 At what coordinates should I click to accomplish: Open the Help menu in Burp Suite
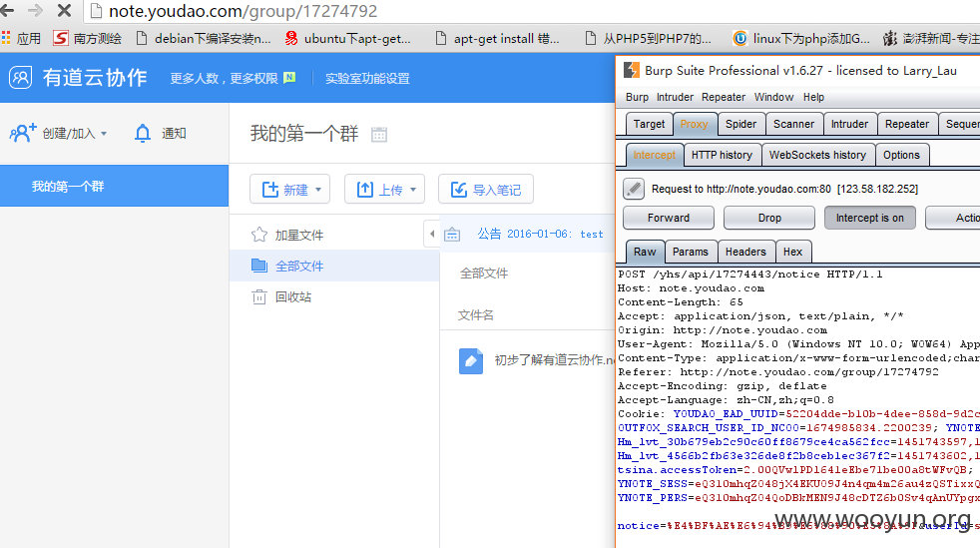coord(813,97)
